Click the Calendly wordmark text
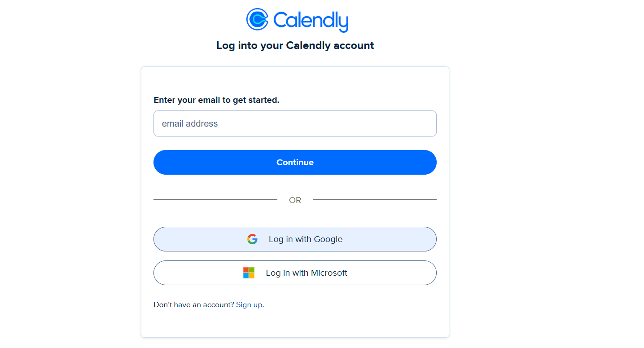 pyautogui.click(x=311, y=21)
